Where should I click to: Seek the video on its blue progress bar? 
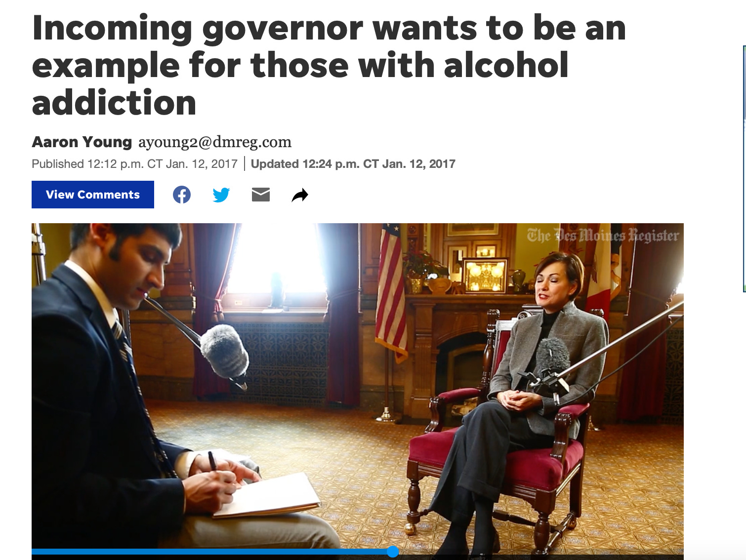212,552
